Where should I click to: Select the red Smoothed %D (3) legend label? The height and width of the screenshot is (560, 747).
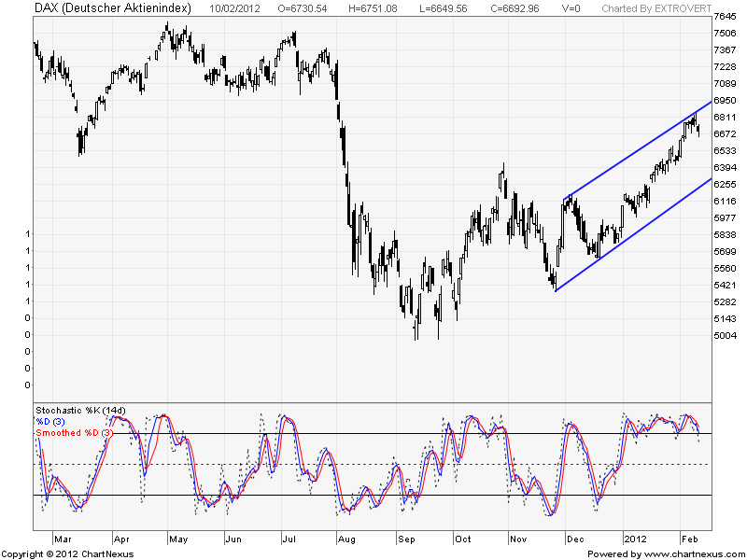click(74, 433)
